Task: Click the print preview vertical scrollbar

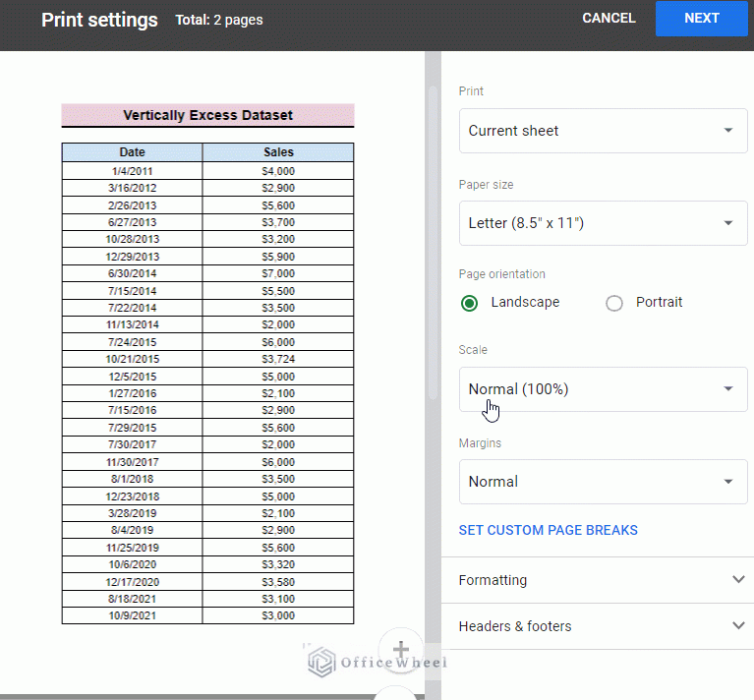Action: tap(433, 241)
